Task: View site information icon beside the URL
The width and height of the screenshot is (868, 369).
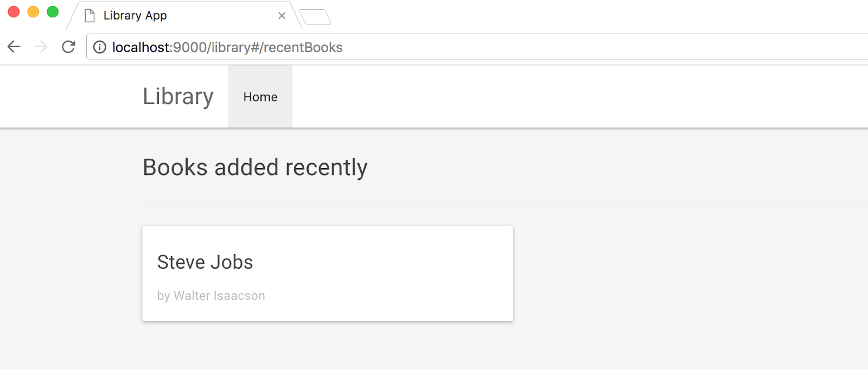Action: [100, 47]
